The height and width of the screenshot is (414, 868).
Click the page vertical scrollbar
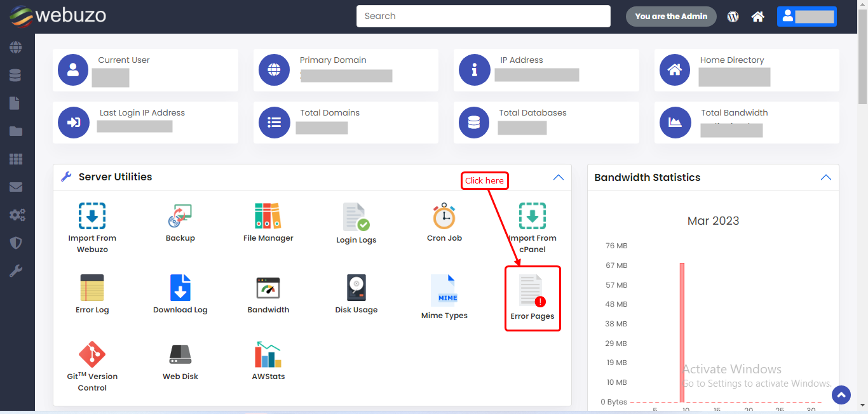[862, 63]
